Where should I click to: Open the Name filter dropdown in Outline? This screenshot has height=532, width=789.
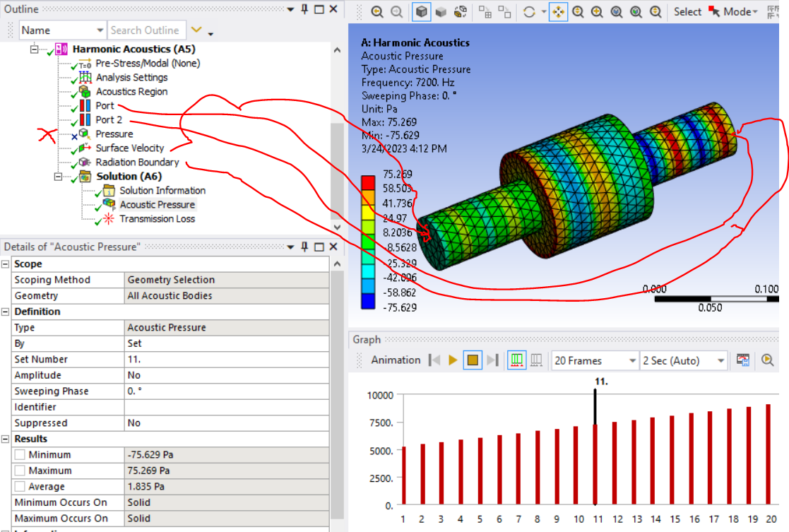100,30
